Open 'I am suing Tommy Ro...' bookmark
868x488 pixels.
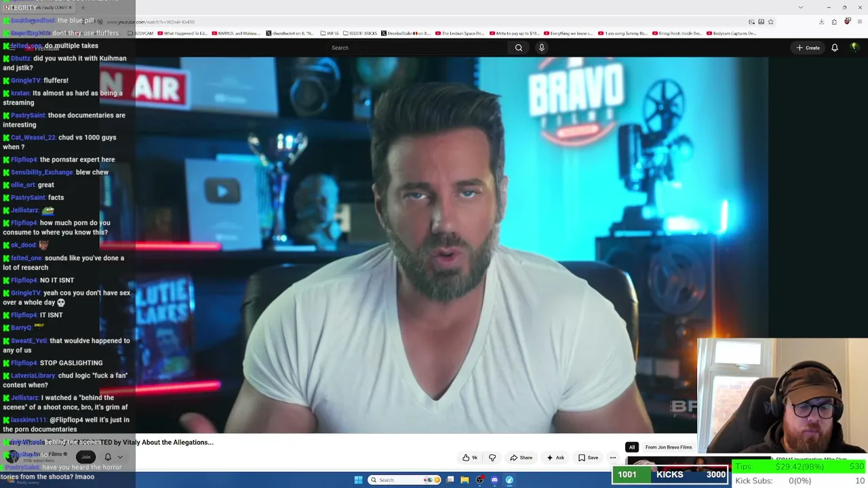pos(623,33)
